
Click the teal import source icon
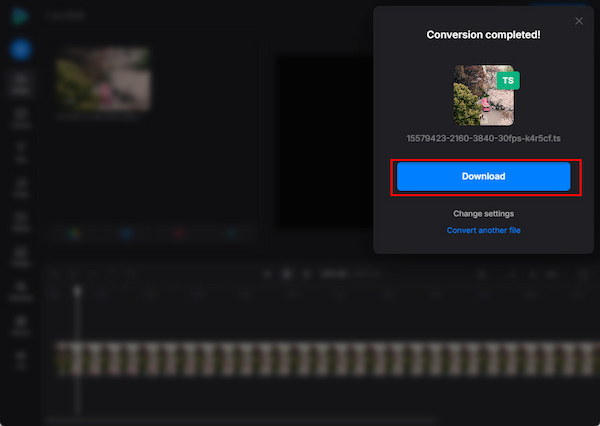[x=231, y=233]
